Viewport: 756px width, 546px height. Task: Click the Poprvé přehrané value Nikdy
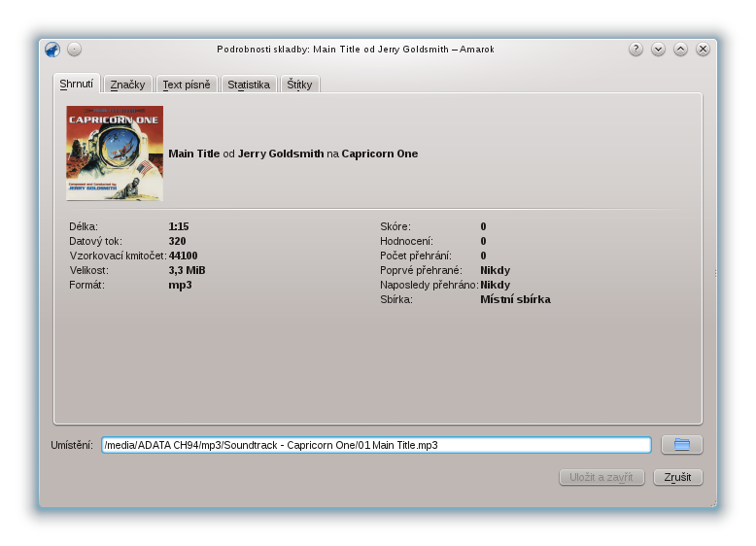pos(496,270)
